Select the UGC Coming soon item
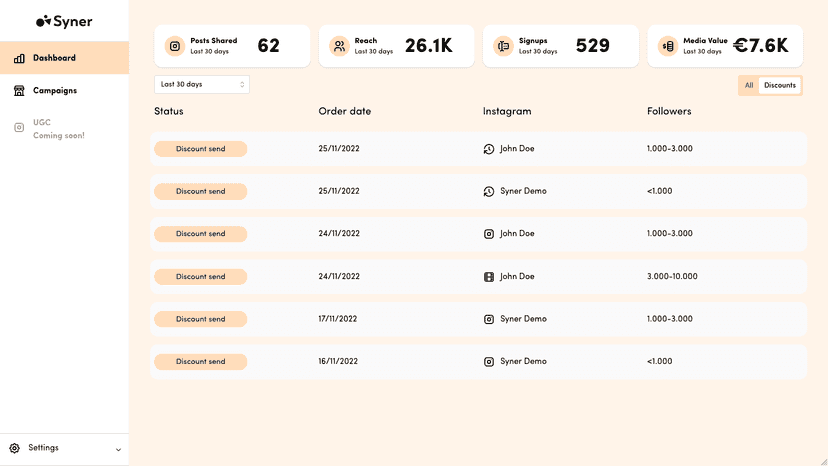 64,128
